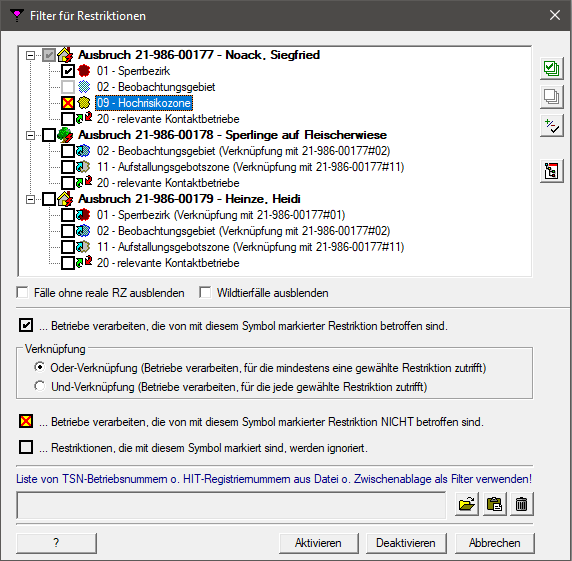Image resolution: width=572 pixels, height=561 pixels.
Task: Collapse the Ausbruch 21-986-00177 tree node
Action: [x=31, y=55]
